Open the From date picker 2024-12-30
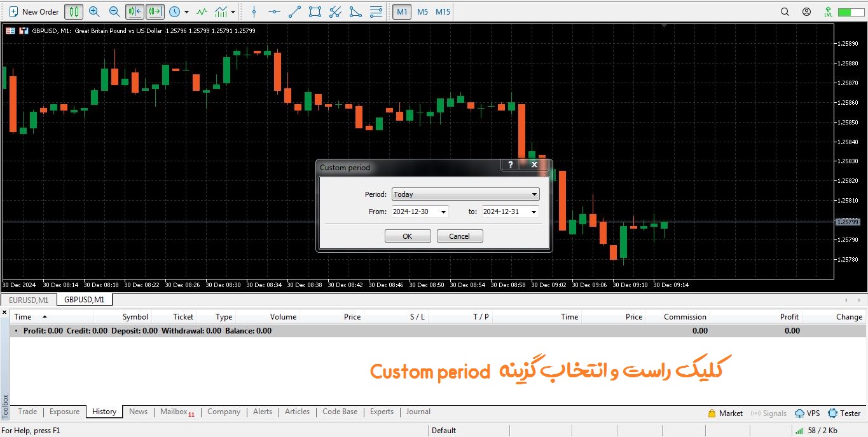868x437 pixels. (420, 212)
